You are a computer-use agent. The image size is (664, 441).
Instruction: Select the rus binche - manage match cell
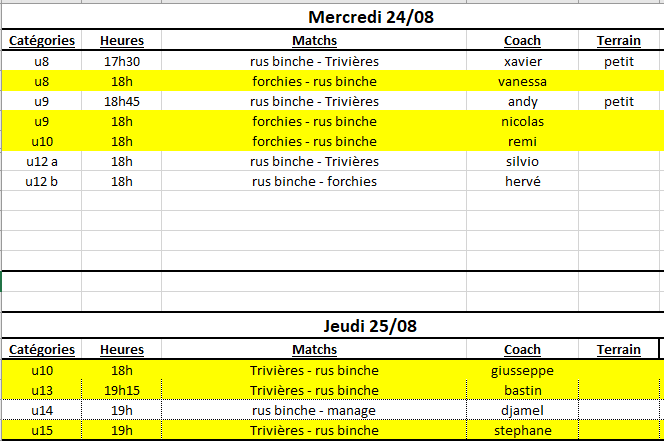[314, 410]
